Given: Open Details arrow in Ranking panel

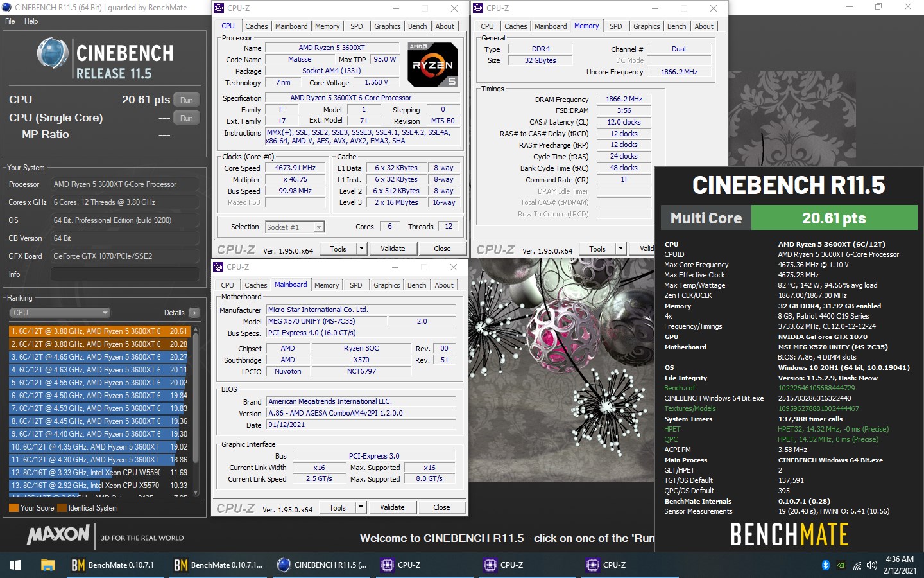Looking at the screenshot, I should pyautogui.click(x=194, y=313).
